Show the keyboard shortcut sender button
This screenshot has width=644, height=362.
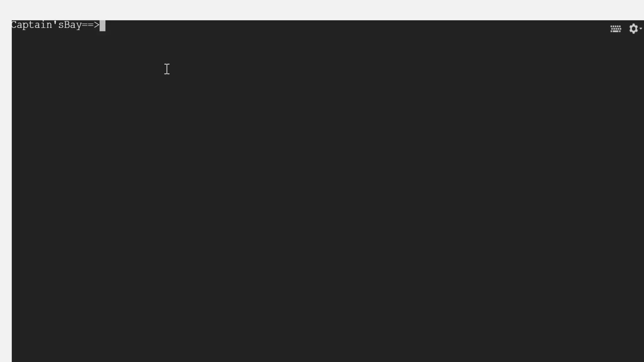click(x=616, y=29)
